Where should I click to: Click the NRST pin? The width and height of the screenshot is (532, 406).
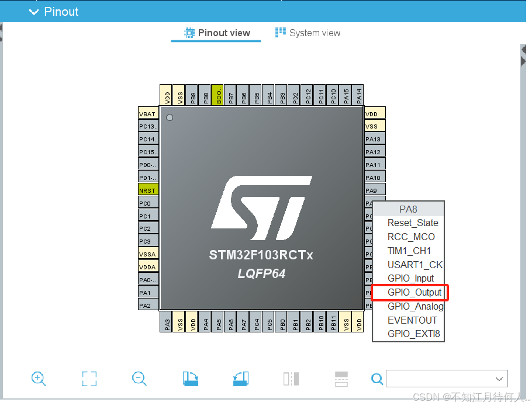tap(148, 189)
